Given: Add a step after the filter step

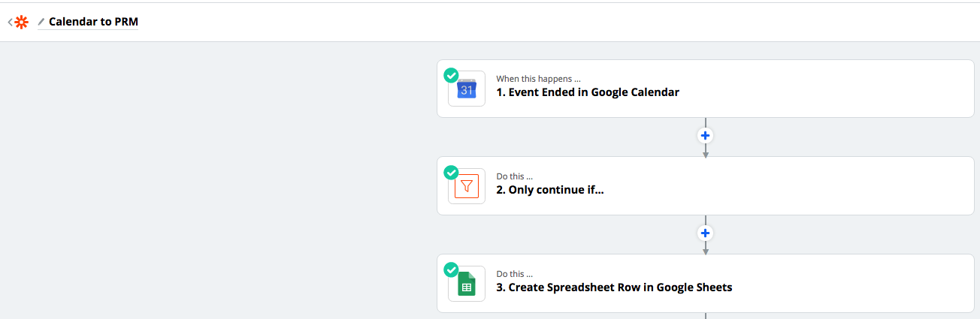Looking at the screenshot, I should coord(705,233).
